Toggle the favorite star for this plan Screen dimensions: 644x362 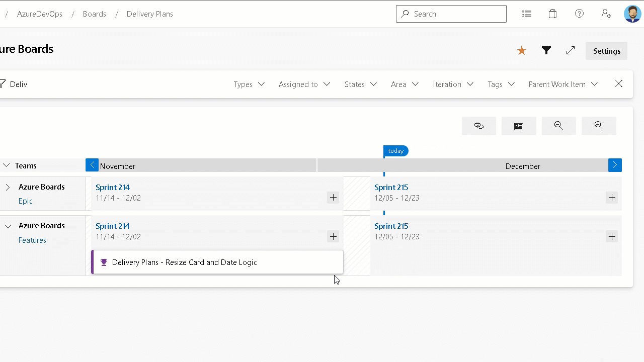tap(521, 50)
